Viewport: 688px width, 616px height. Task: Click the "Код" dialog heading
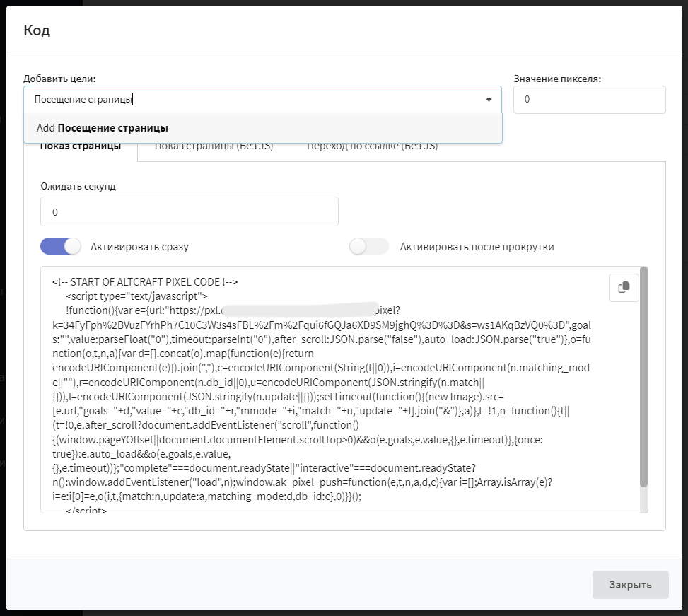[37, 30]
